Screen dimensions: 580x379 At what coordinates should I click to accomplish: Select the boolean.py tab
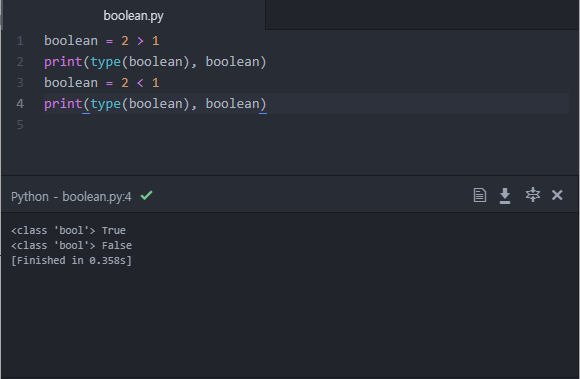(x=133, y=16)
